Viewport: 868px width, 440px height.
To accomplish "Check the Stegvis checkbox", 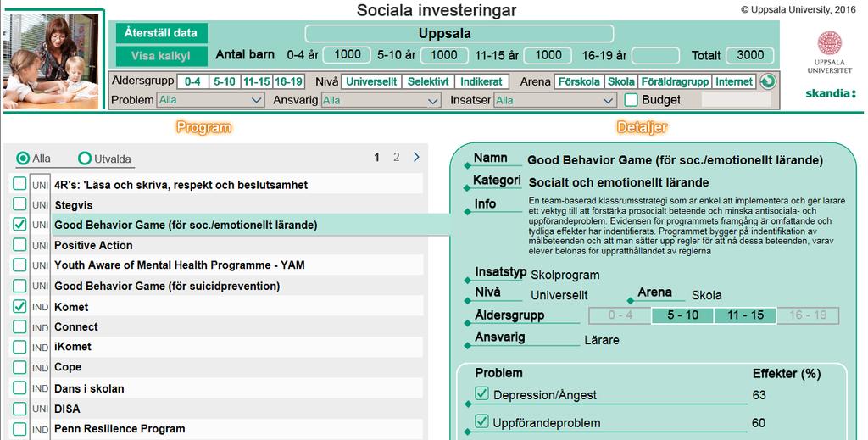I will [19, 204].
